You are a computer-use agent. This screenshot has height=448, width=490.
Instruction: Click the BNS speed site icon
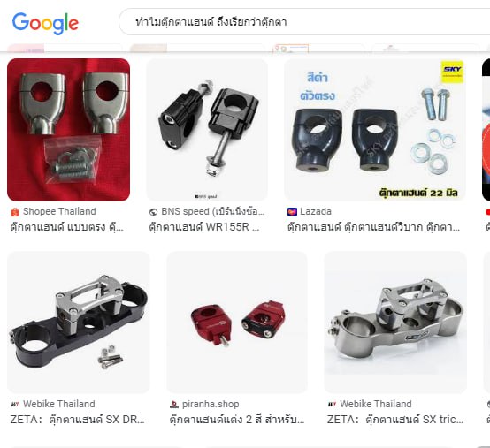153,212
